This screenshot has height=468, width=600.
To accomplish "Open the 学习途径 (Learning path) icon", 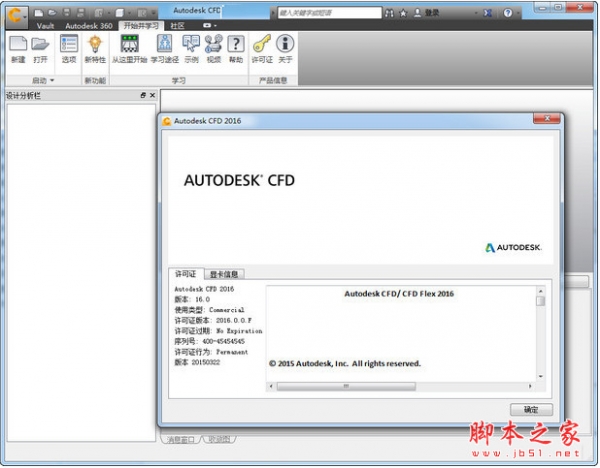I will click(x=165, y=49).
